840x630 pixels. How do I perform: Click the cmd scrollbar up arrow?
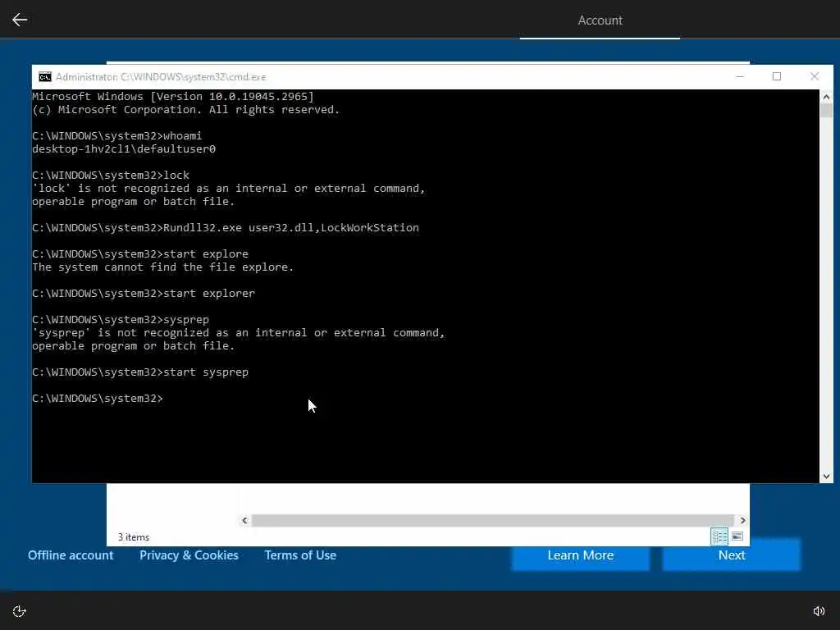coord(826,97)
